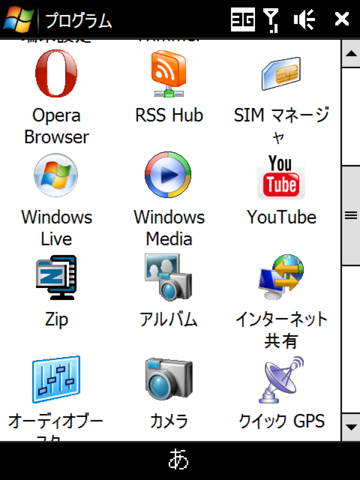The height and width of the screenshot is (480, 360).
Task: Open the SIM マネージャ card icon
Action: [x=281, y=74]
